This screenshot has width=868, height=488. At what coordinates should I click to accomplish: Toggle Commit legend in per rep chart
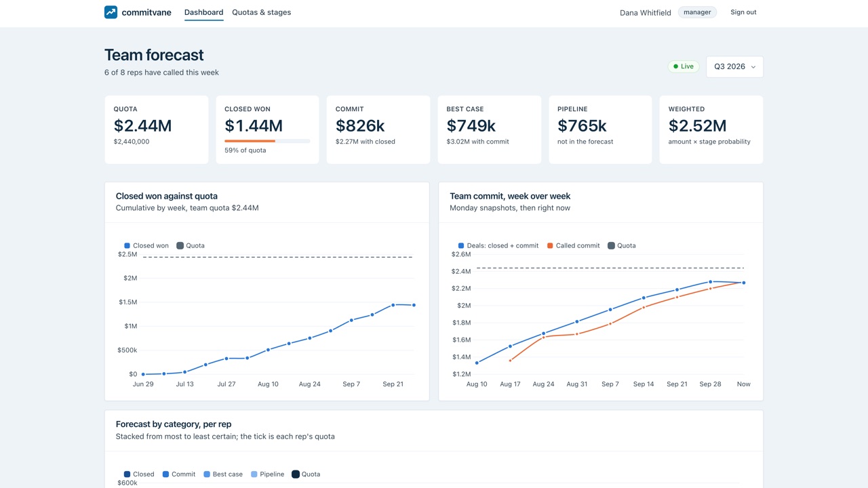point(179,474)
